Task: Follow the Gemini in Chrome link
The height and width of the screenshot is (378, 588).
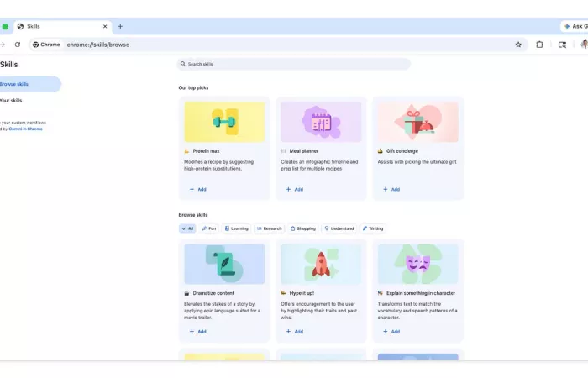Action: [x=25, y=129]
